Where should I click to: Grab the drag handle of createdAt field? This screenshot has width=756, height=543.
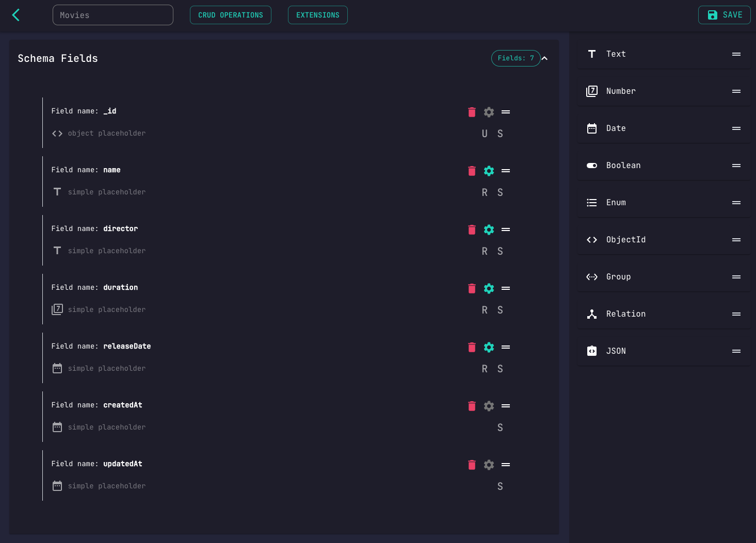coord(506,406)
